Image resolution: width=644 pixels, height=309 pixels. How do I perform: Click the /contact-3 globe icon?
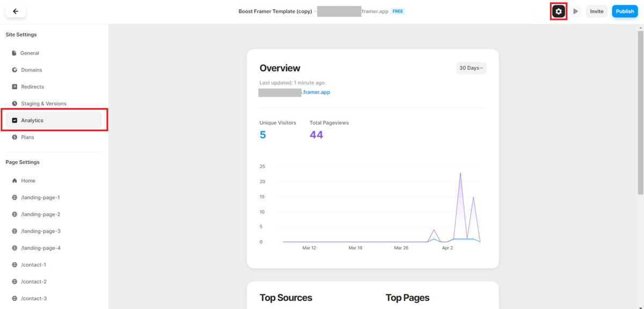[x=14, y=298]
